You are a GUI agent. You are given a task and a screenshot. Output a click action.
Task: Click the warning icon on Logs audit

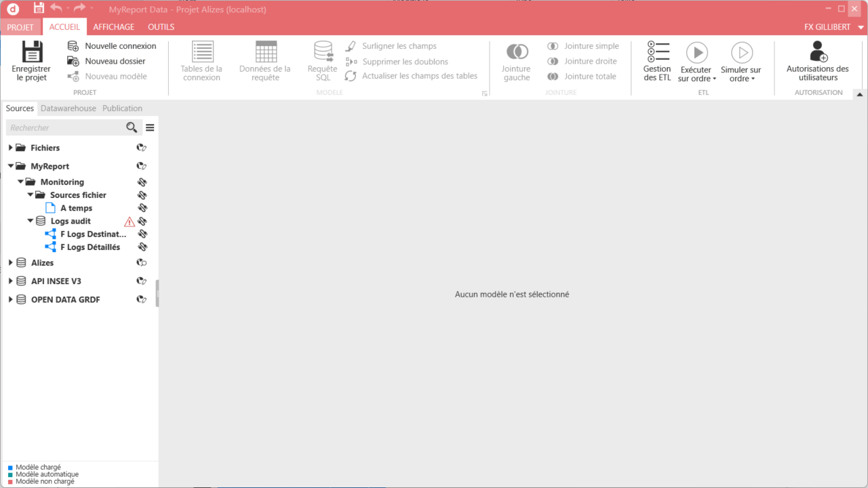click(130, 222)
